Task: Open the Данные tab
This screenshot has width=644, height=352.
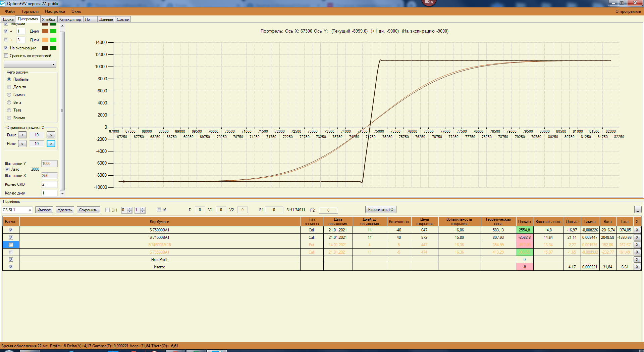Action: click(x=106, y=19)
